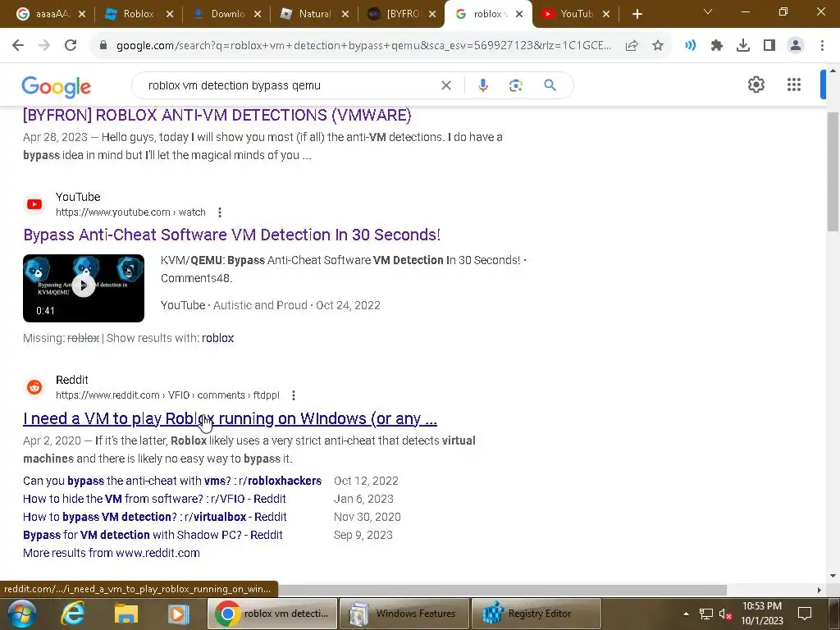Open Windows Media Player from taskbar
This screenshot has height=630, width=840.
tap(178, 614)
